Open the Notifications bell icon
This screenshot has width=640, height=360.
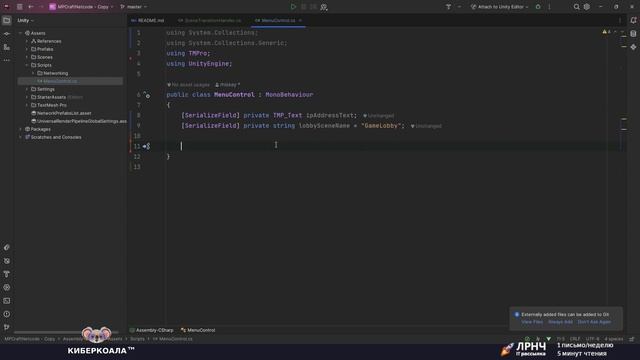[x=633, y=20]
